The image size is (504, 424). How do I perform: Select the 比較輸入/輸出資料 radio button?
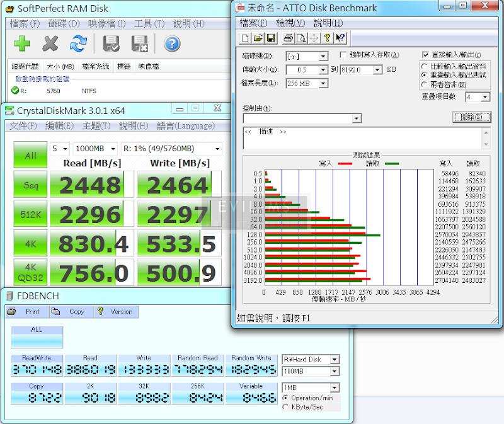click(x=424, y=67)
